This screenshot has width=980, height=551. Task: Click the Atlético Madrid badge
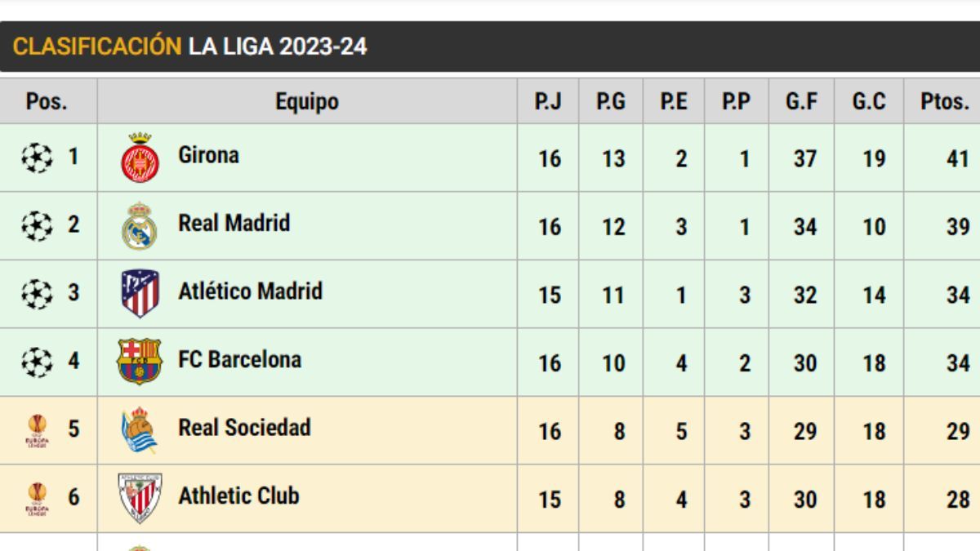point(140,294)
